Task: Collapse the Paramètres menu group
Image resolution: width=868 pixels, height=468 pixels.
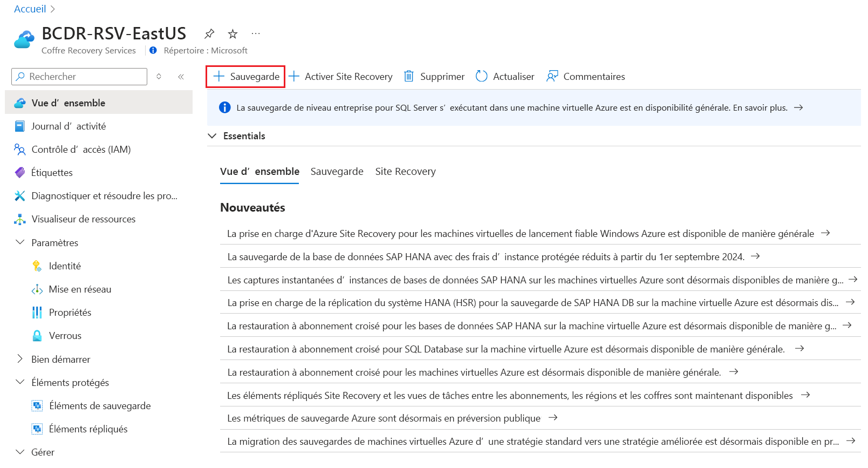Action: (20, 242)
